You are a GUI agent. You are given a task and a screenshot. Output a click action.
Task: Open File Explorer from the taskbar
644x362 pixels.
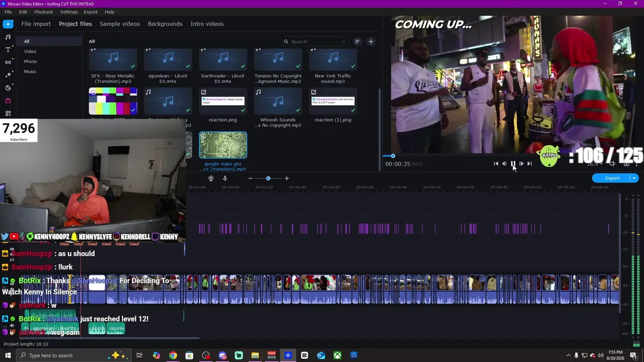coord(255,355)
